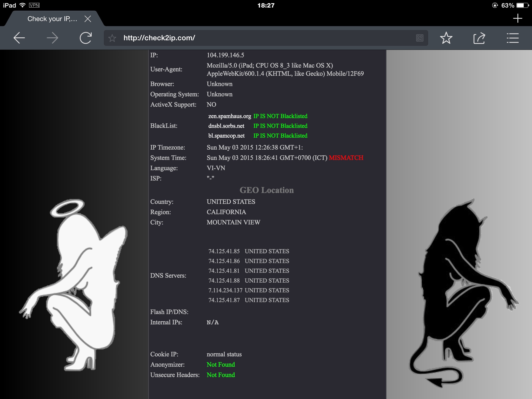Viewport: 532px width, 399px height.
Task: Tap the forward arrow navigation button
Action: (52, 38)
